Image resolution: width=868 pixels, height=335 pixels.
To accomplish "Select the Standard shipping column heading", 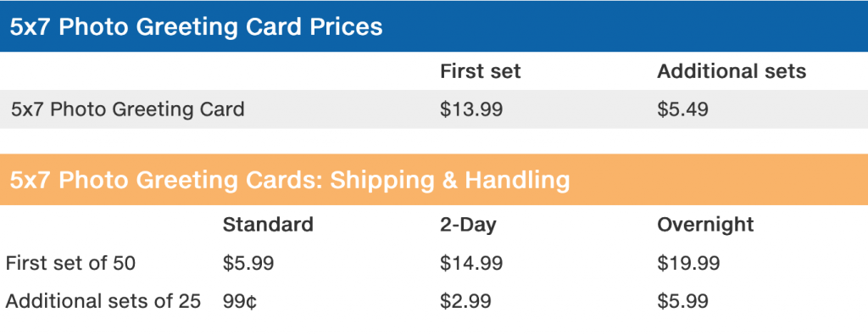I will point(268,224).
